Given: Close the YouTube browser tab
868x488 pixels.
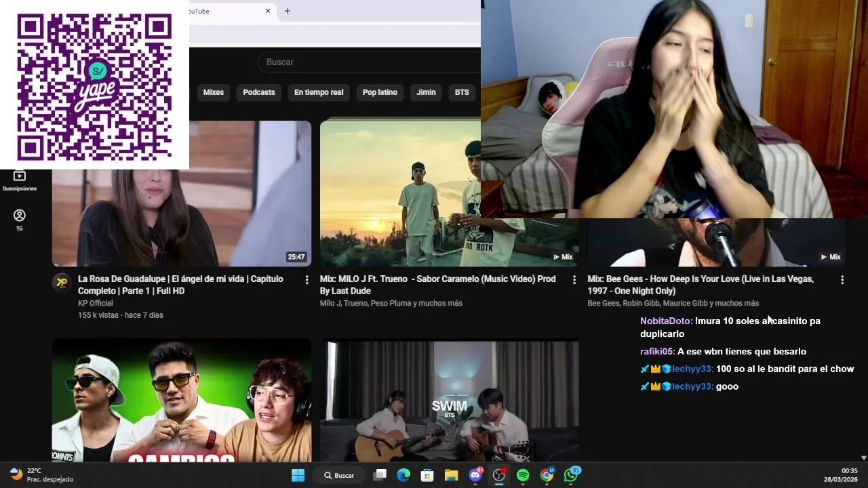Looking at the screenshot, I should tap(268, 11).
